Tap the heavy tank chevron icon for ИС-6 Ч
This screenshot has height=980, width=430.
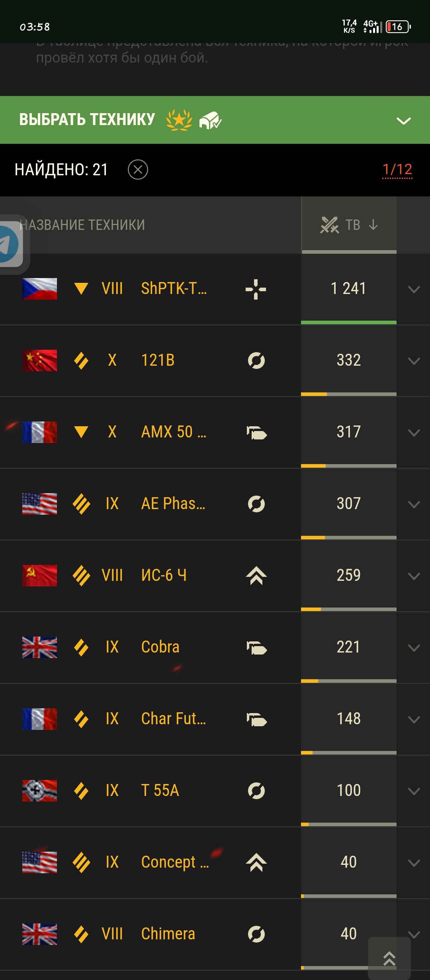256,576
